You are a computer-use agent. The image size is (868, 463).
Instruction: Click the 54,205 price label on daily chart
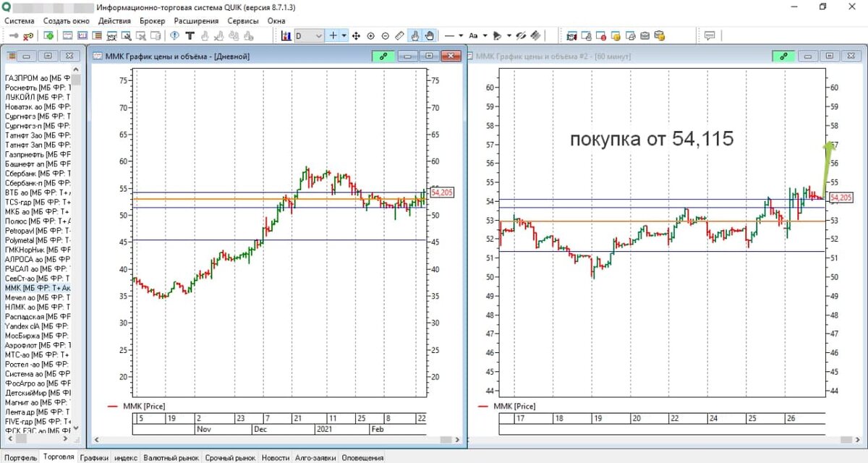click(442, 192)
